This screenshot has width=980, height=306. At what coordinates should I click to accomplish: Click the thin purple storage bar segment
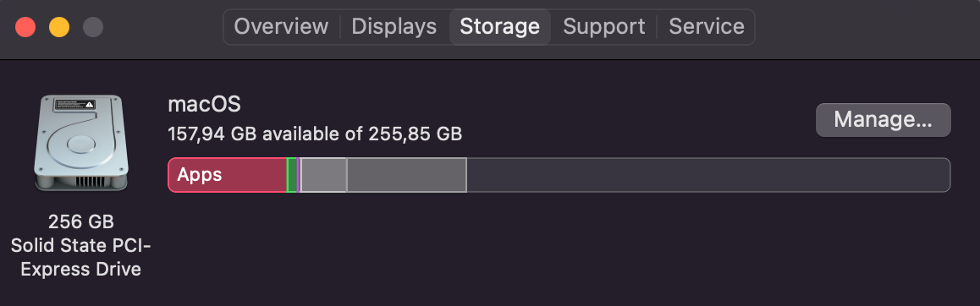click(x=299, y=175)
